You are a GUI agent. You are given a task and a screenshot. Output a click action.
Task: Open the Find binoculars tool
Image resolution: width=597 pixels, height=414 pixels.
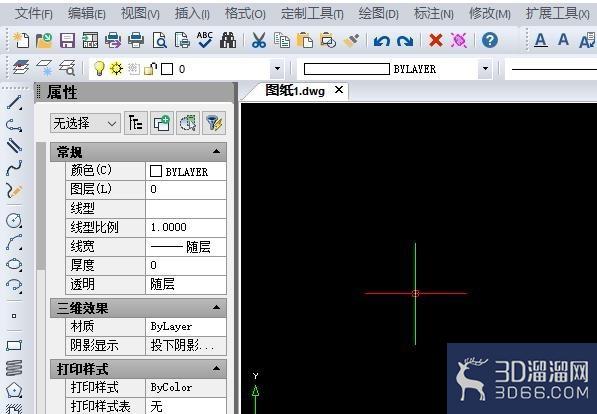(228, 40)
